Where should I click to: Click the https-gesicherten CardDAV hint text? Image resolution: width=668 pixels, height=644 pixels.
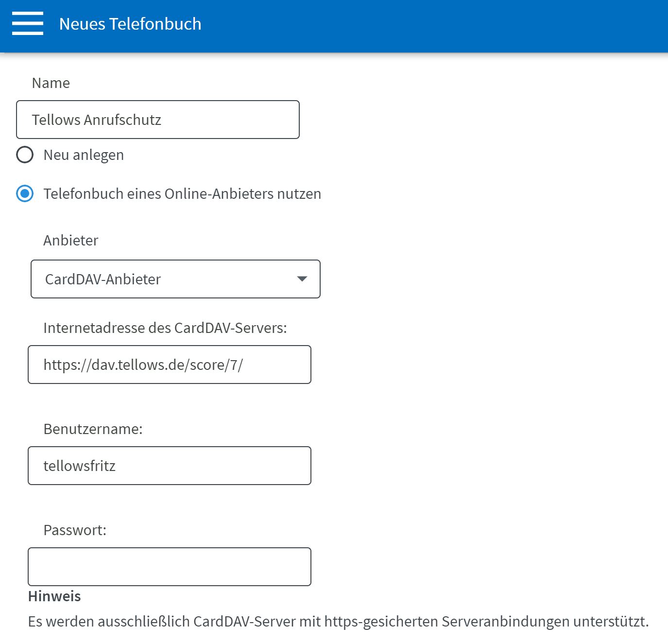338,622
